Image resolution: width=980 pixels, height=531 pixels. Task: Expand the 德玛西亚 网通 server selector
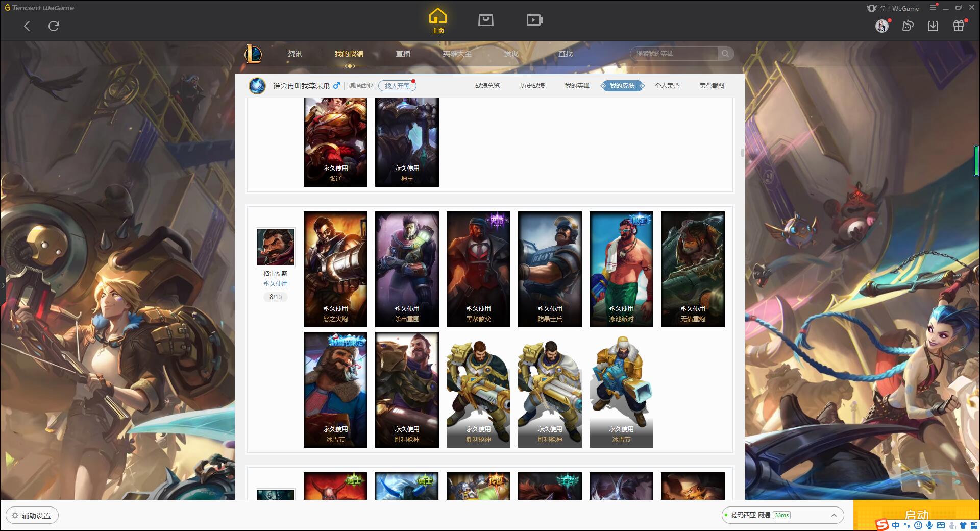pyautogui.click(x=782, y=515)
